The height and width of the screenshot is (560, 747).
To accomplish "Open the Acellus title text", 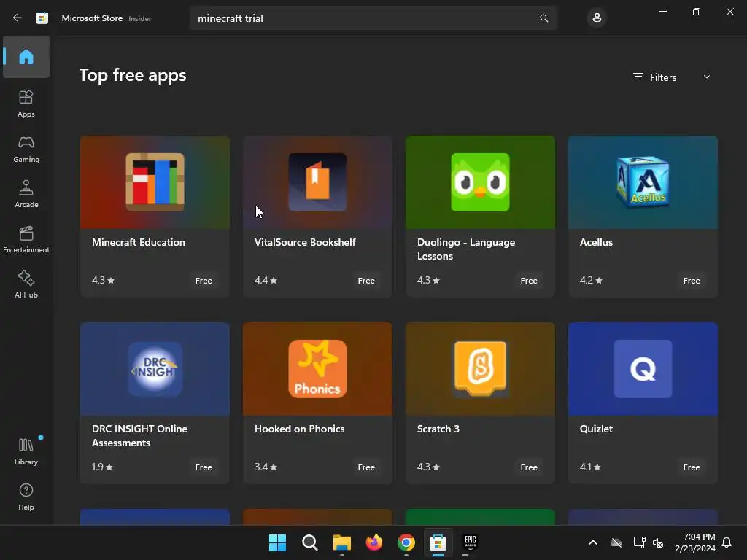I will pos(596,242).
